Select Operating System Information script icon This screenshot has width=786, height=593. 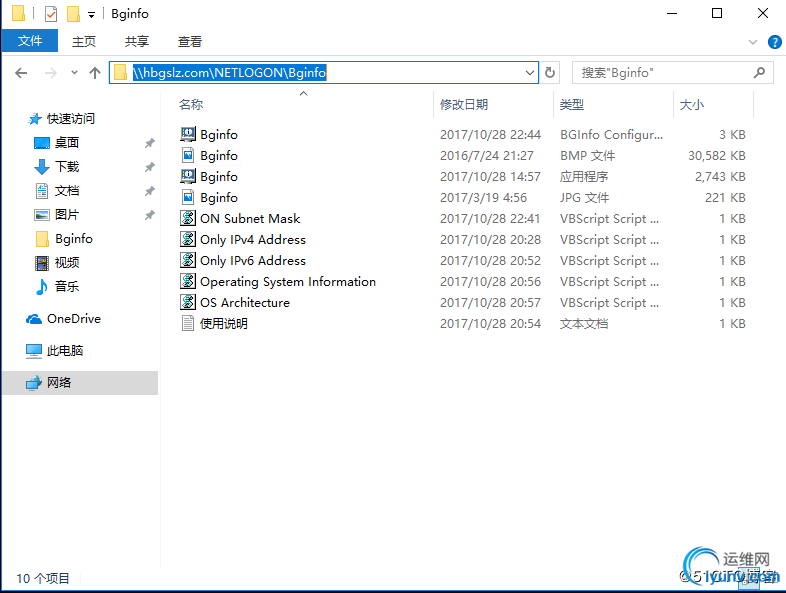tap(188, 281)
